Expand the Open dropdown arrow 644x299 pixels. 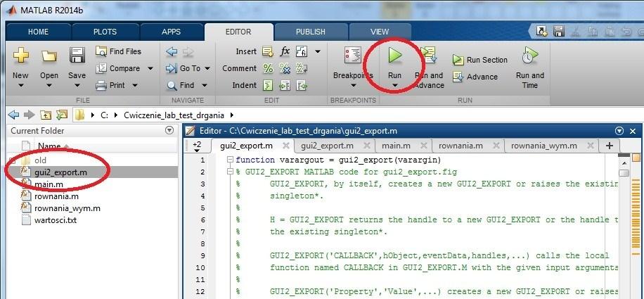(x=49, y=85)
